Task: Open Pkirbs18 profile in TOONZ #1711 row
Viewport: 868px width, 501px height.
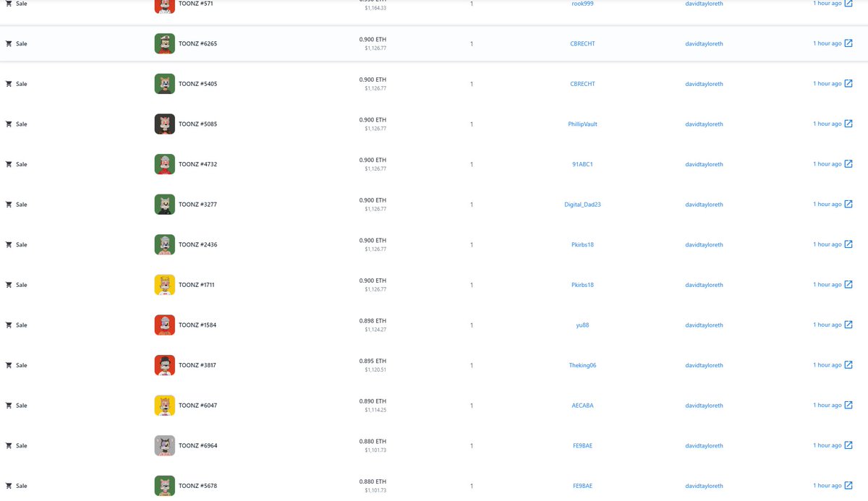Action: 582,285
